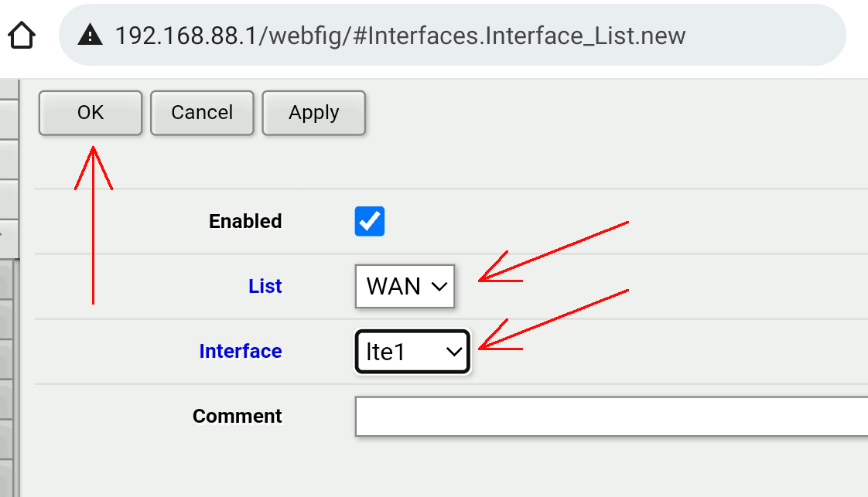Open the Interface dropdown showing lte1
Viewport: 868px width, 497px height.
click(412, 352)
